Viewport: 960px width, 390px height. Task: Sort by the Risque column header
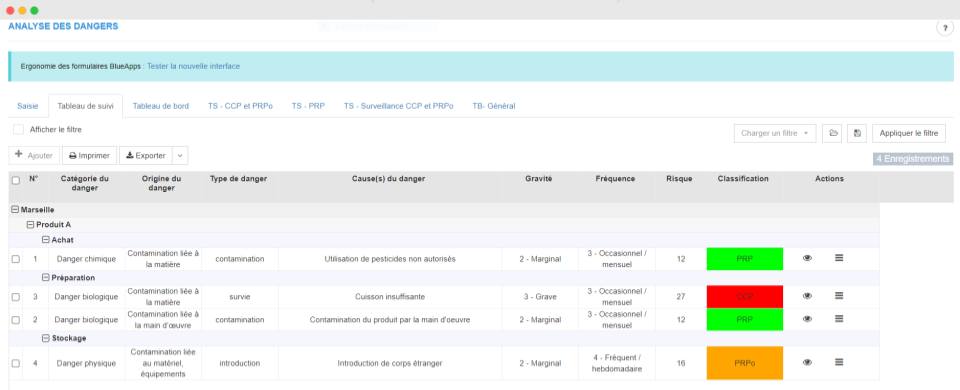tap(680, 179)
